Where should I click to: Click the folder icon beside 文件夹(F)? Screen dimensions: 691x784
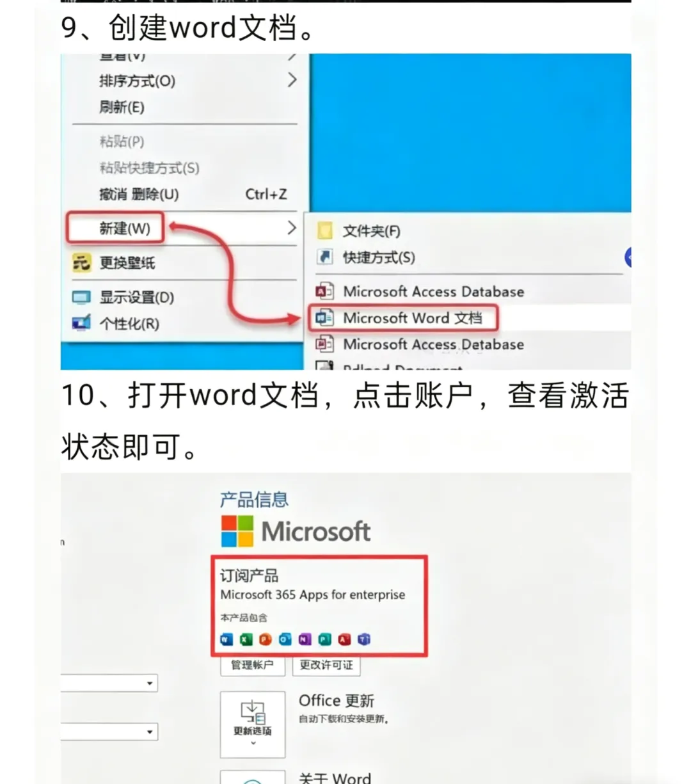pos(325,230)
